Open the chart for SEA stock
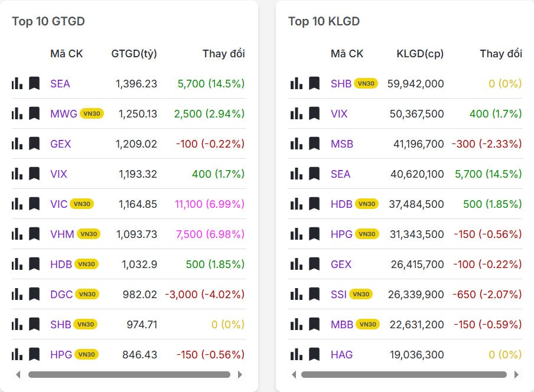The image size is (534, 392). (x=17, y=83)
